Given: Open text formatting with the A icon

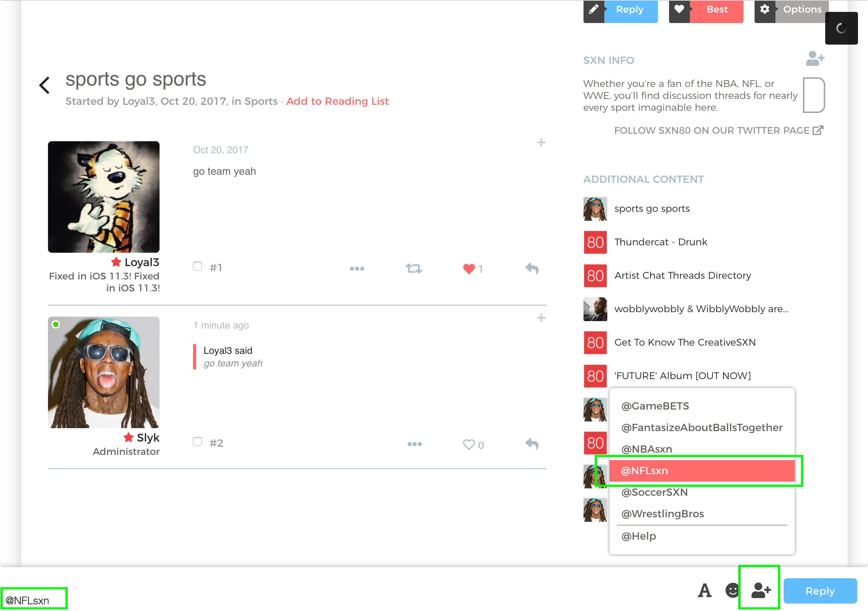Looking at the screenshot, I should [x=705, y=591].
